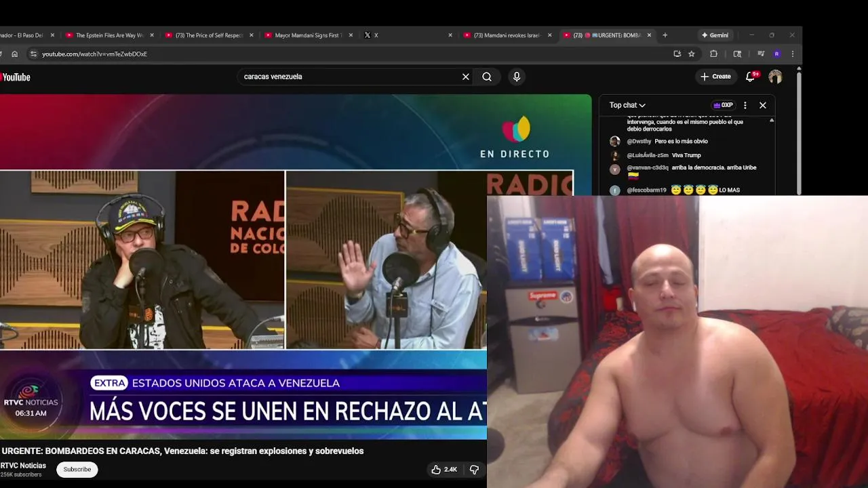This screenshot has width=868, height=488.
Task: Click @fescobarm19 chat username
Action: point(646,190)
